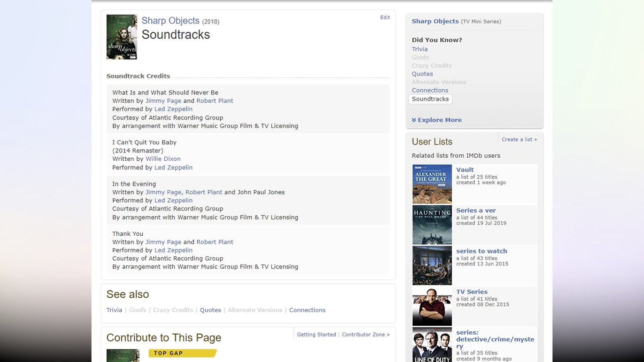
Task: Open Trivia in the See also section
Action: pyautogui.click(x=114, y=310)
